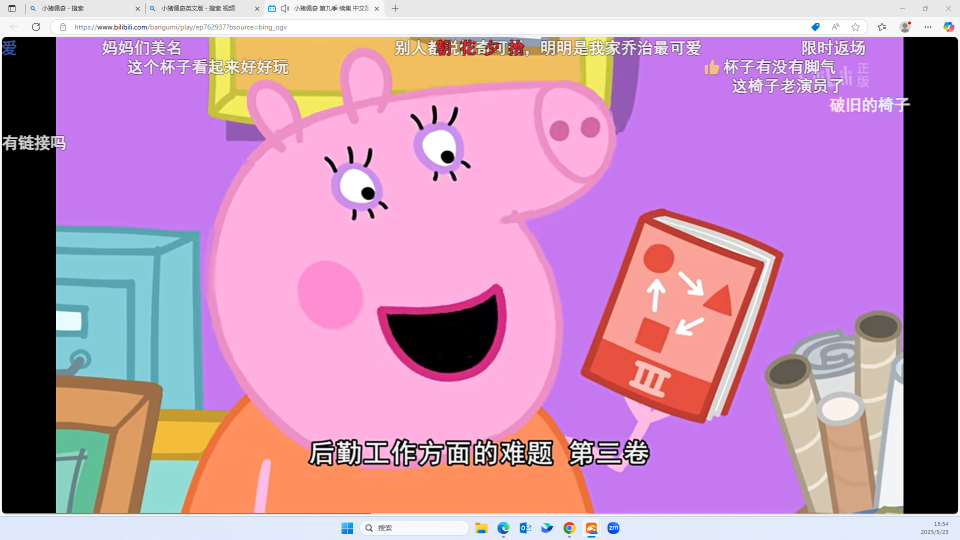
Task: Restore down the Edge window
Action: tap(925, 9)
